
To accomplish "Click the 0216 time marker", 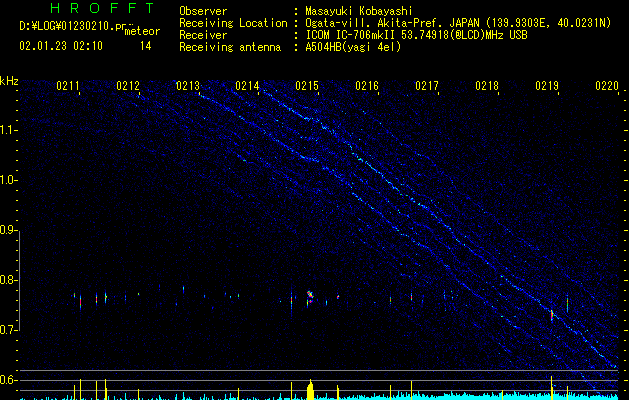I will 367,86.
